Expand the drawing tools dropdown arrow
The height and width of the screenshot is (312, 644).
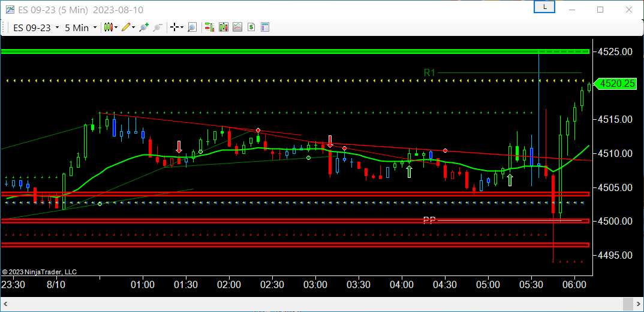tap(133, 28)
